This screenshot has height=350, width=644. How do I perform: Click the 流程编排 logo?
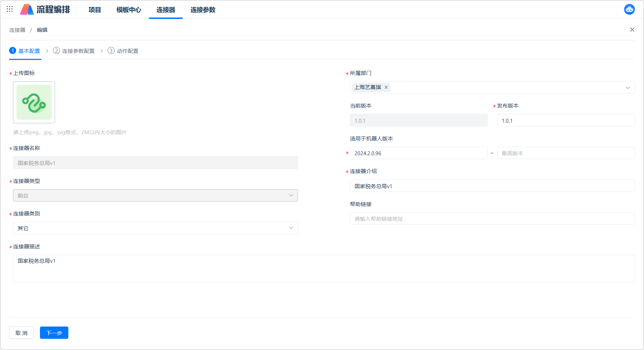pos(45,9)
